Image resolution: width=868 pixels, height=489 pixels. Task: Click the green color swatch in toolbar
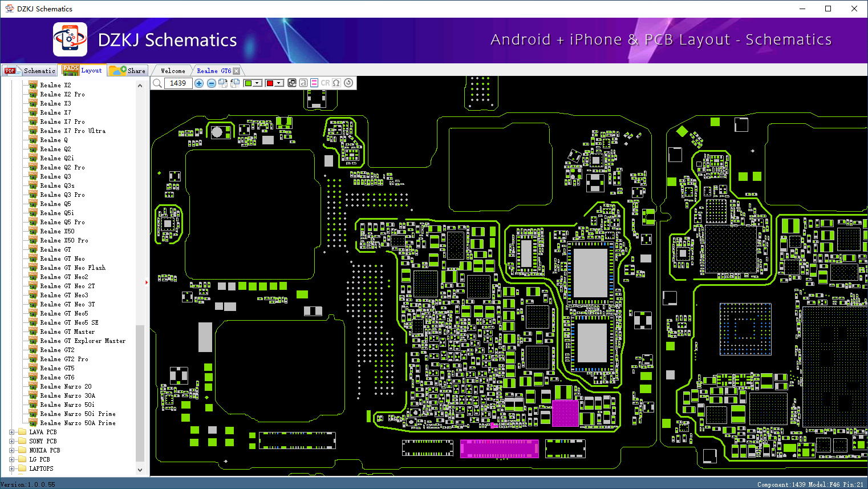pos(248,83)
